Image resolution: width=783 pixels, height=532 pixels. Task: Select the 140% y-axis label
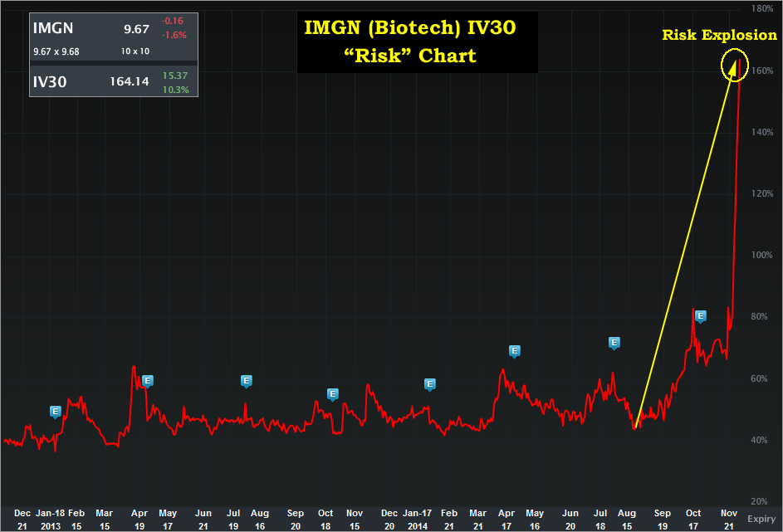click(x=762, y=132)
